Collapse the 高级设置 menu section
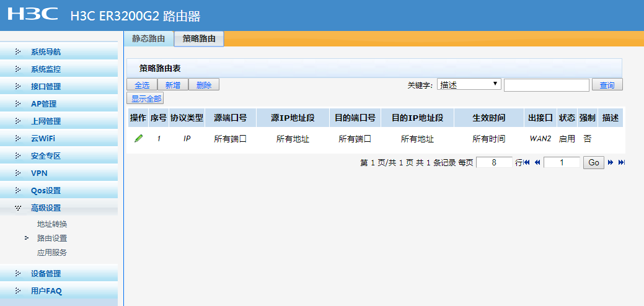644x306 pixels. [46, 208]
